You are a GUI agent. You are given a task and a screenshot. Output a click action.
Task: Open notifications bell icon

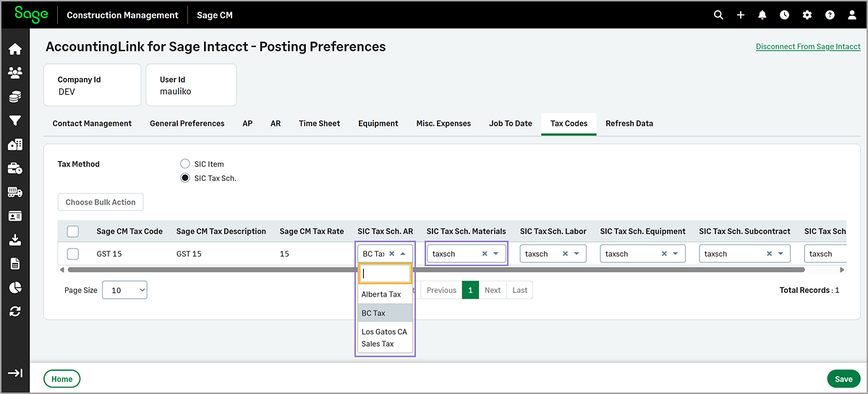point(762,14)
